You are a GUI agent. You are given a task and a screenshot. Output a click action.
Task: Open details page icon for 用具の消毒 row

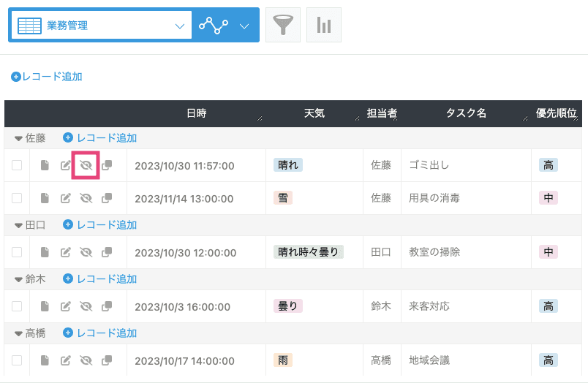coord(45,198)
